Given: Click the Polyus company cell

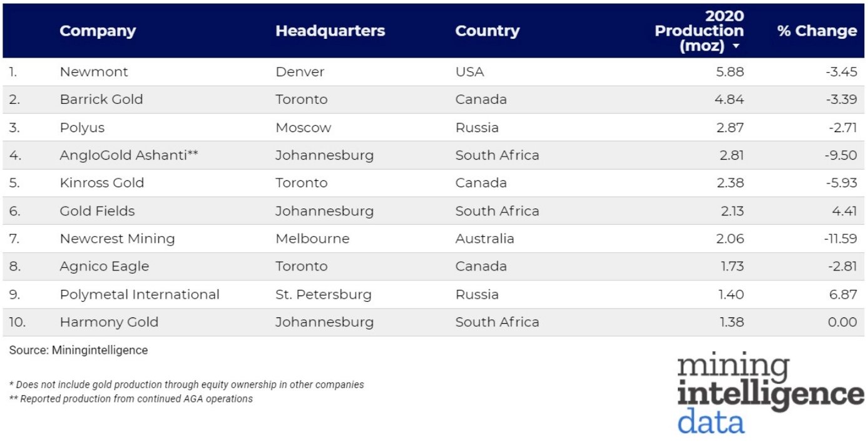Looking at the screenshot, I should point(82,128).
